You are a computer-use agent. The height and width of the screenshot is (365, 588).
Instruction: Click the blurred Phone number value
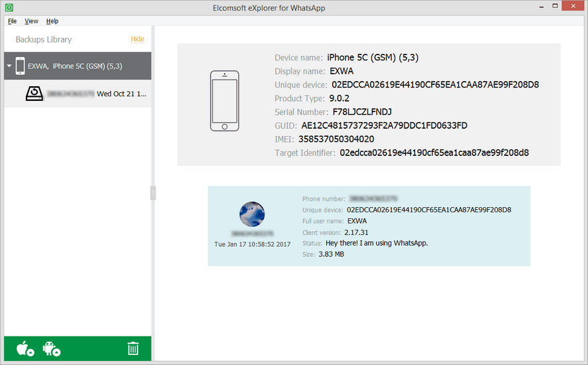point(373,198)
